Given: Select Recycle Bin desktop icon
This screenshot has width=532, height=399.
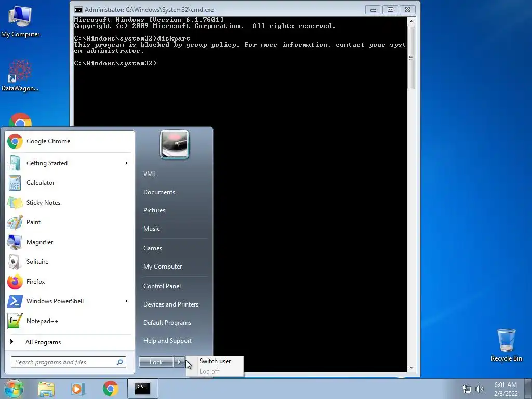Looking at the screenshot, I should pos(506,345).
